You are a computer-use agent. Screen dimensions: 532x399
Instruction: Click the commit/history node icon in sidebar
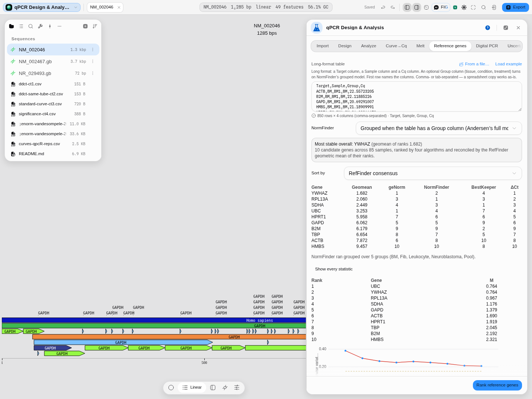pyautogui.click(x=50, y=26)
